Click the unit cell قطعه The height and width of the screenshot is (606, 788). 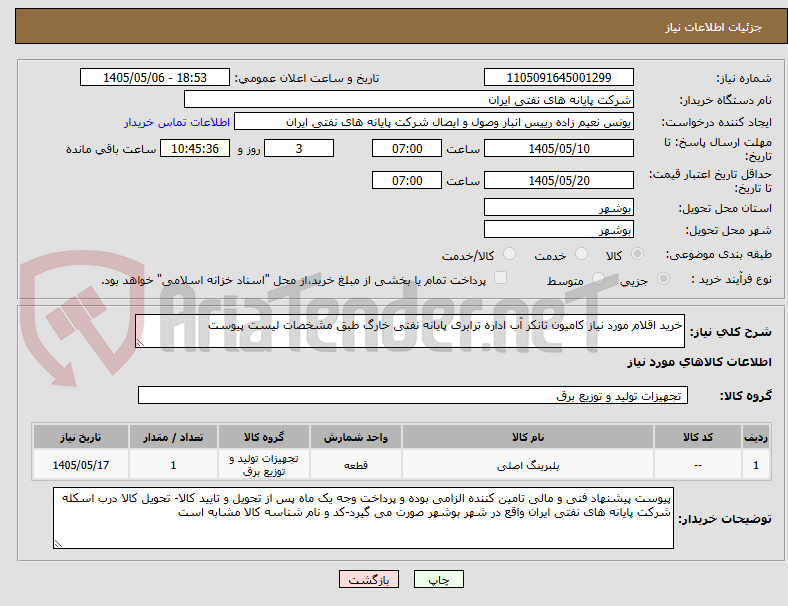(356, 465)
